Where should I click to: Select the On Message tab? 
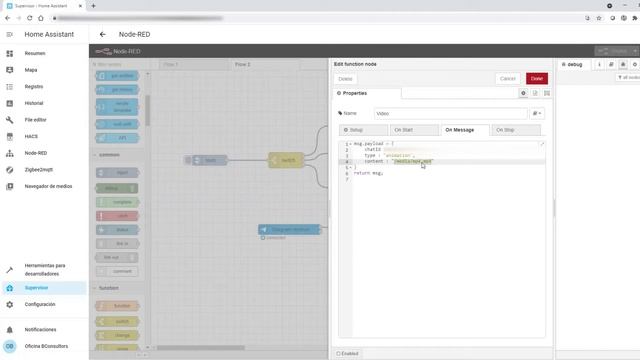point(465,130)
